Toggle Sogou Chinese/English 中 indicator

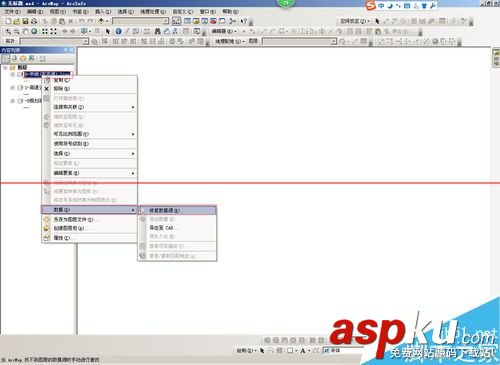pos(381,6)
